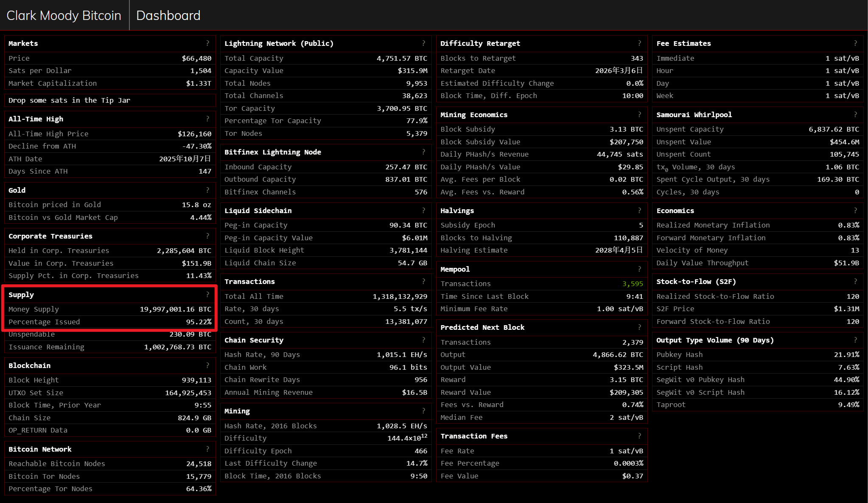Select the Dashboard header tab

click(x=168, y=16)
